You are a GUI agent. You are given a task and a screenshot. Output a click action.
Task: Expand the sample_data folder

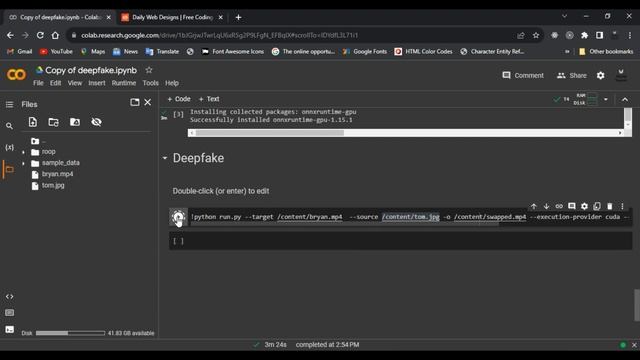click(x=23, y=163)
